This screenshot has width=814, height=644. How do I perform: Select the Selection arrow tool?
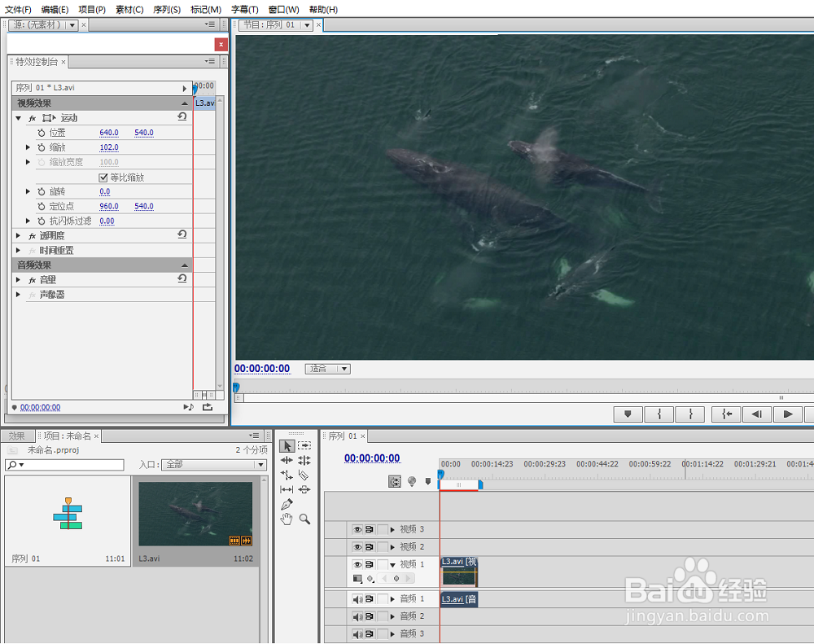click(x=287, y=446)
